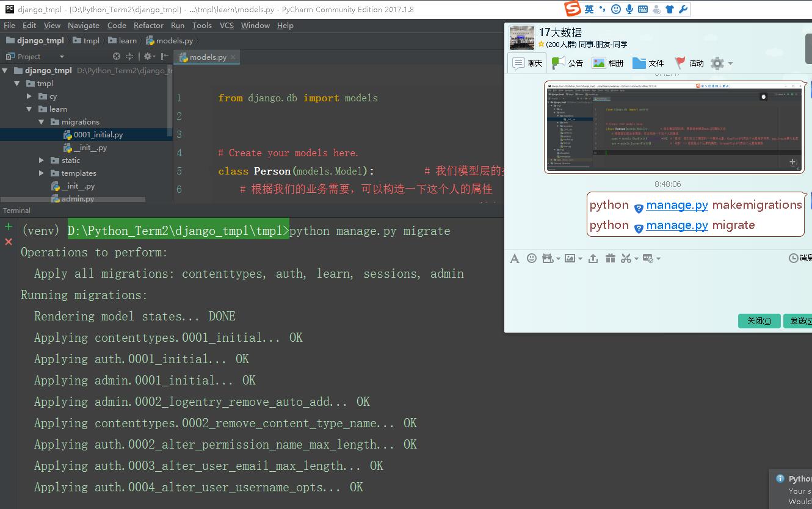Click the collapse all icon in Project panel

tap(129, 56)
